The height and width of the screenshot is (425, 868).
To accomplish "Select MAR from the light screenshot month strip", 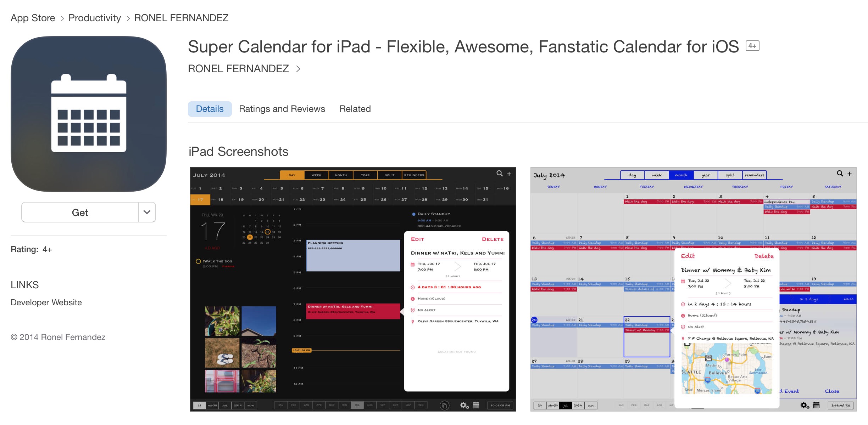I will 647,406.
